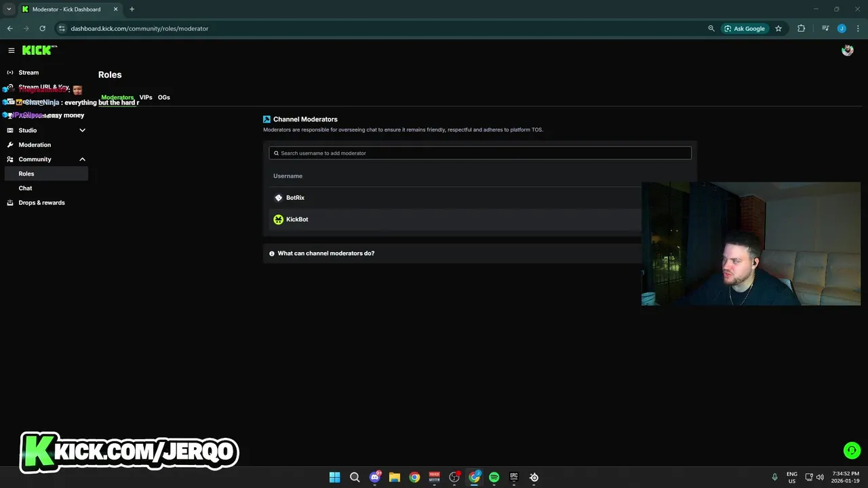868x488 pixels.
Task: Click the Community people icon
Action: tap(10, 159)
